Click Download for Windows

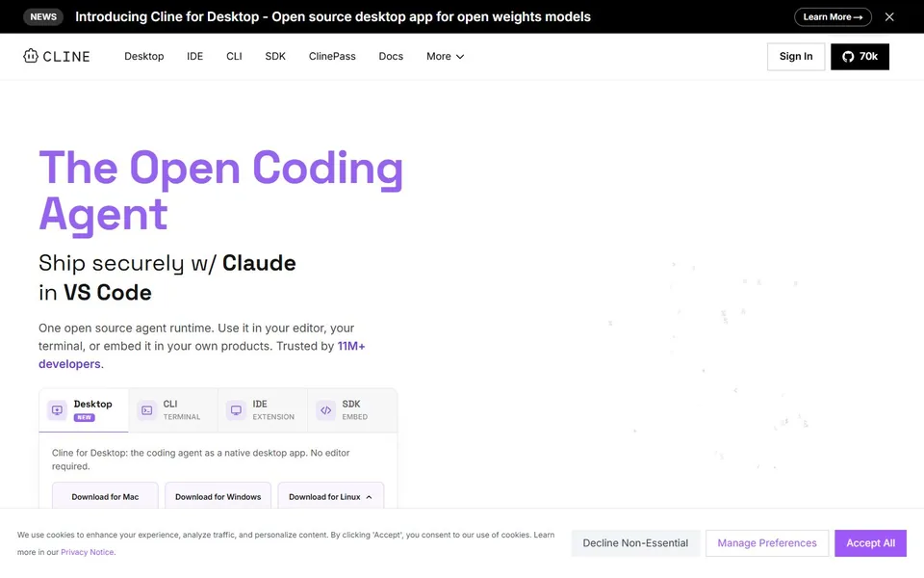coord(218,496)
